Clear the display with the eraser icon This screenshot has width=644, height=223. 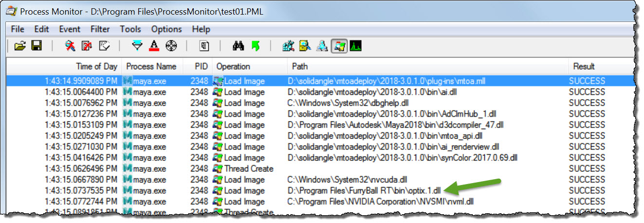point(104,46)
